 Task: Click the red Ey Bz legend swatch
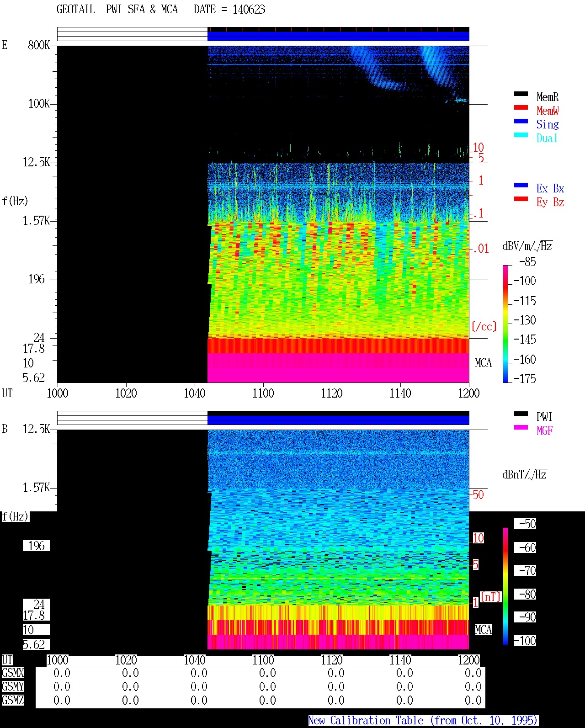[x=521, y=199]
